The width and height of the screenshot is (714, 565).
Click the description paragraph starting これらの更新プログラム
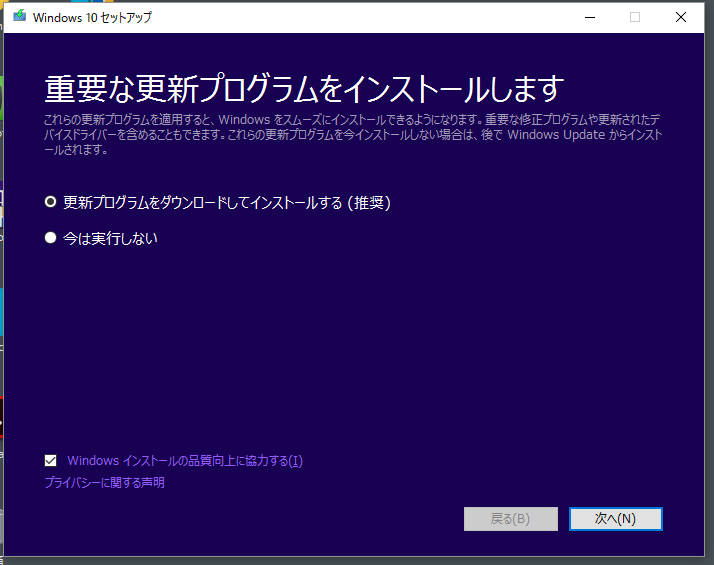(353, 135)
